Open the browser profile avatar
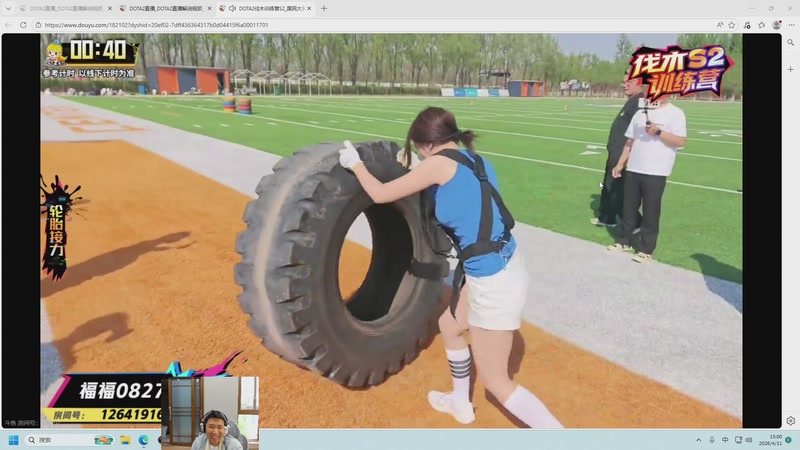This screenshot has height=450, width=800. 777,24
